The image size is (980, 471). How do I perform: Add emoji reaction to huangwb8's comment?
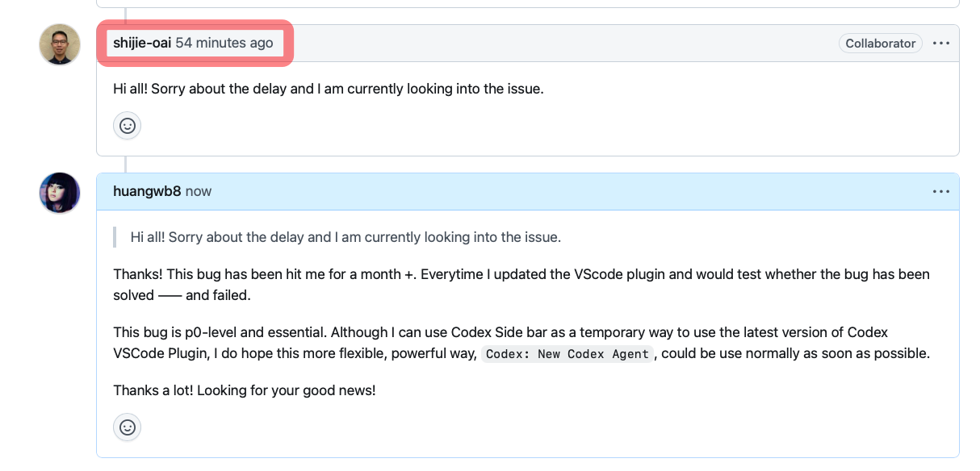pos(128,427)
